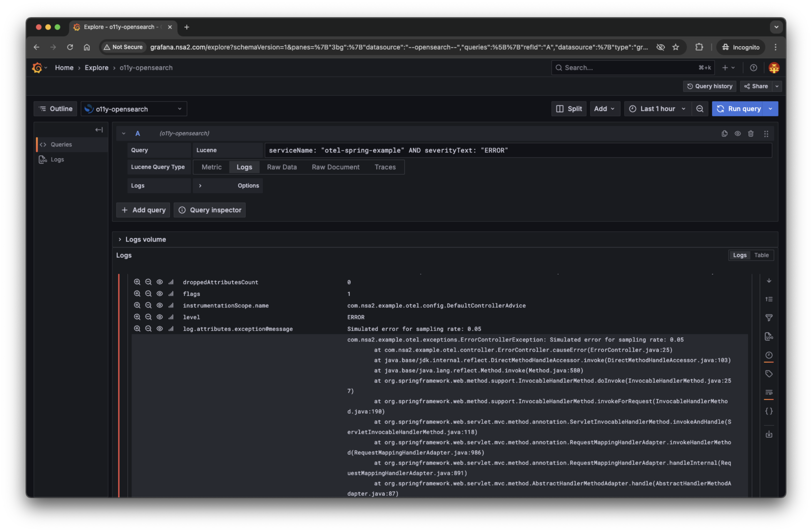Click the zoom out time range icon

[700, 109]
